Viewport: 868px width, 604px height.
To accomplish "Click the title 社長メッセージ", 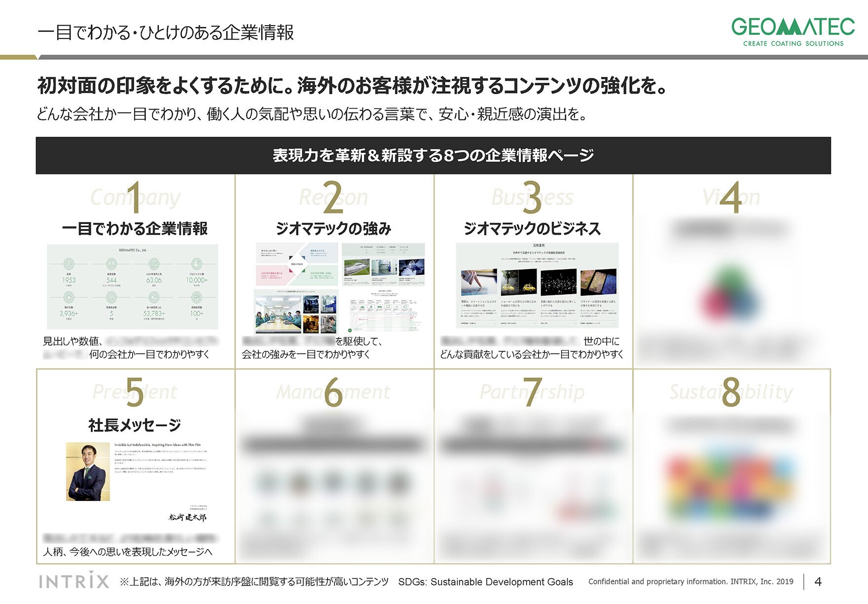I will pyautogui.click(x=135, y=425).
